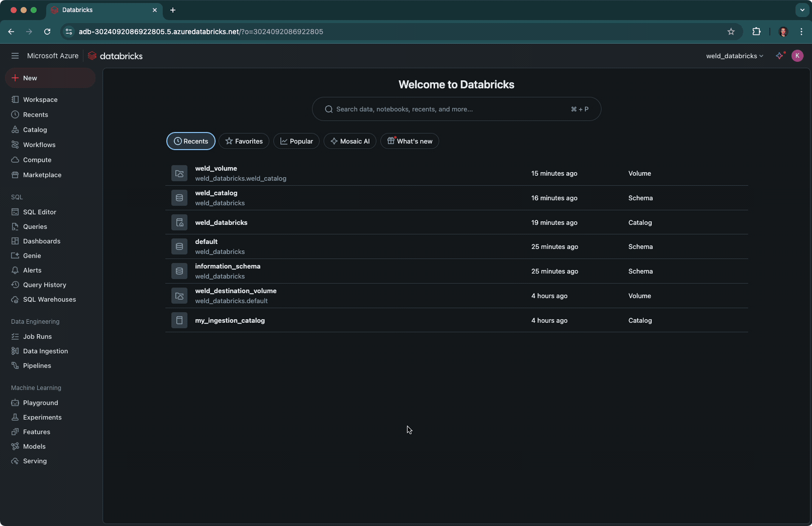Enable the Popular filter

tap(296, 141)
